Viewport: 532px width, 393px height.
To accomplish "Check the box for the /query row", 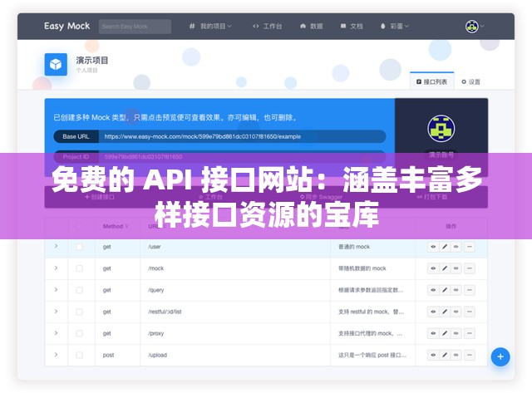I will (x=80, y=290).
